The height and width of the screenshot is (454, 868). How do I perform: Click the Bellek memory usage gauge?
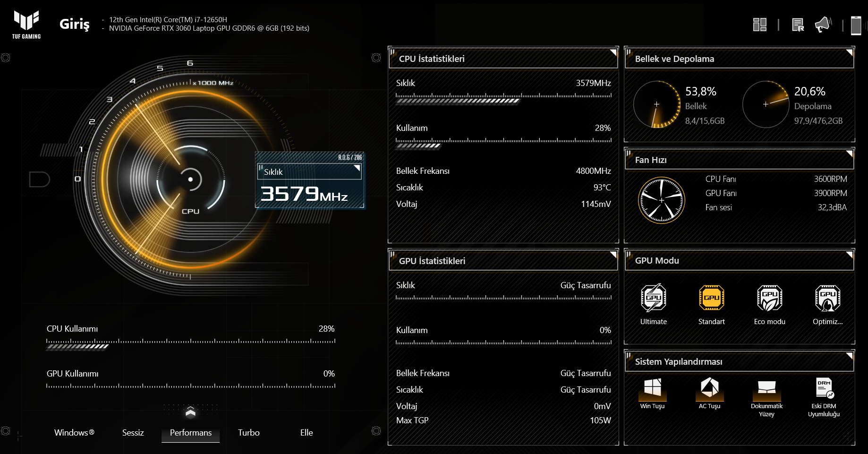[656, 104]
